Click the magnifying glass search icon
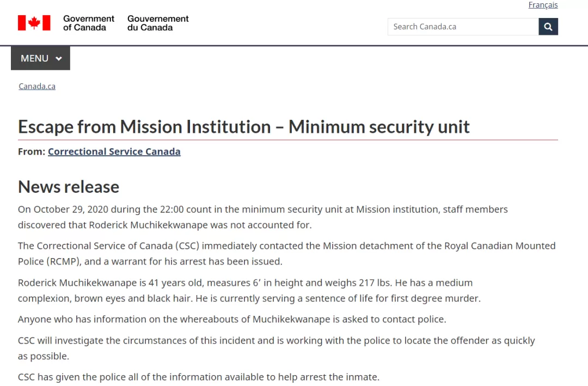588x386 pixels. [x=548, y=27]
